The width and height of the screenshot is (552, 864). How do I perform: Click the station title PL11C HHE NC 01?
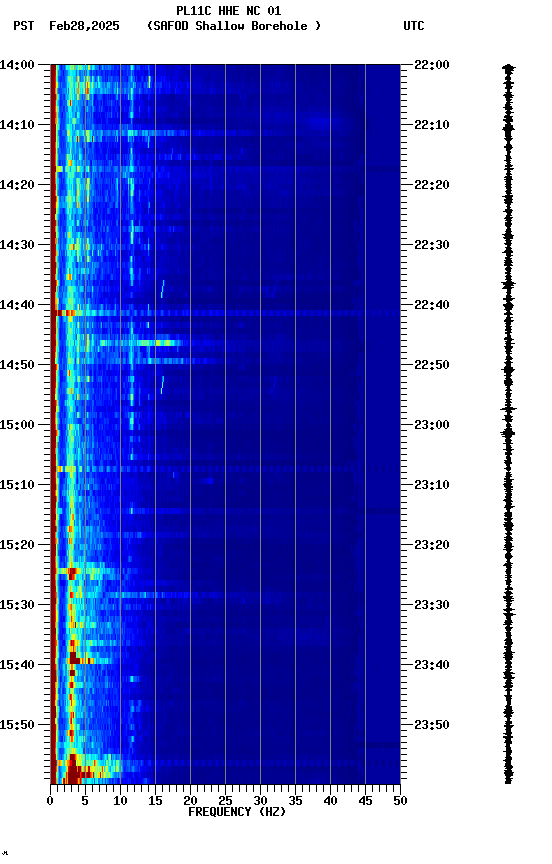click(229, 11)
